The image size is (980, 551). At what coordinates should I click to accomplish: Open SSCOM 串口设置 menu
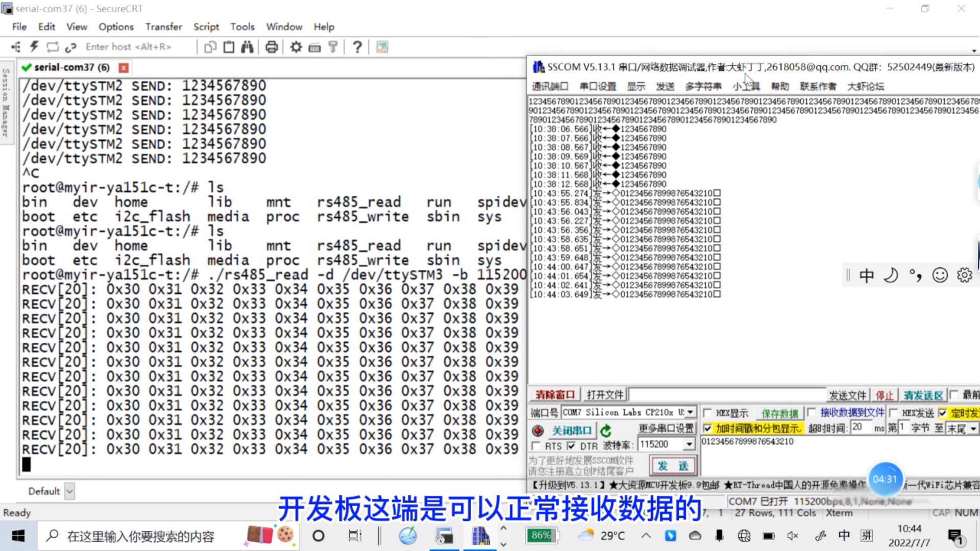click(598, 86)
